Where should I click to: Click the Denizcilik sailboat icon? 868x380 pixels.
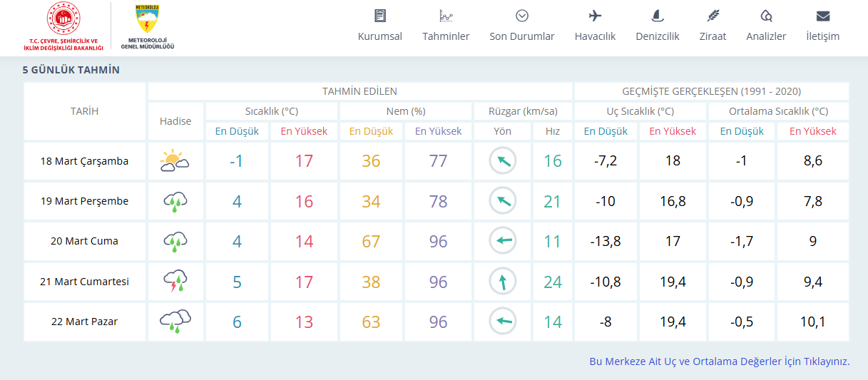[x=657, y=16]
